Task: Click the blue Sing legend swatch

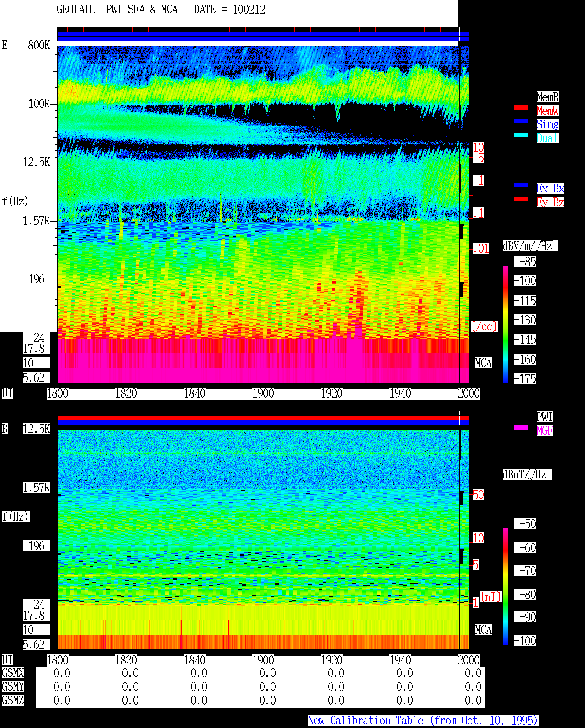Action: [x=521, y=121]
